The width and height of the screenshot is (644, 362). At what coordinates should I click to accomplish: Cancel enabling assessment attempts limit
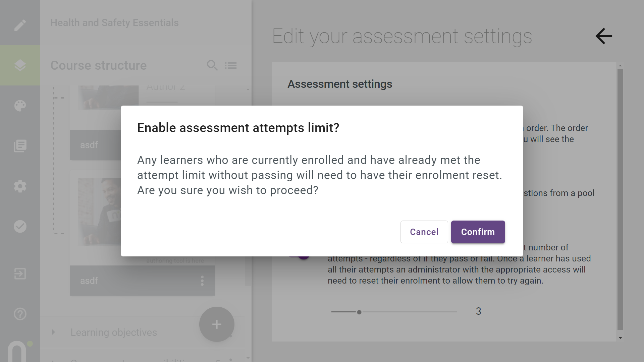[x=424, y=232]
